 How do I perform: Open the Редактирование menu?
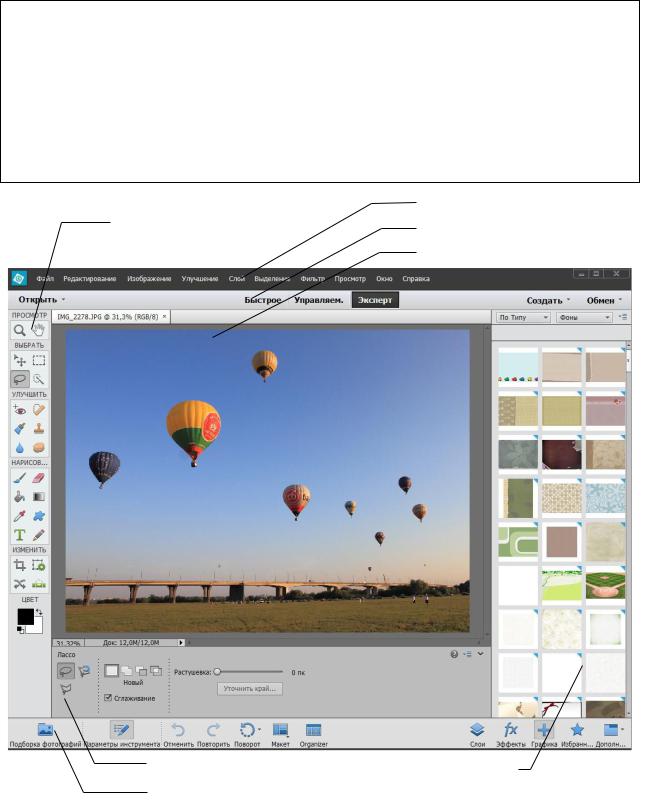point(90,278)
